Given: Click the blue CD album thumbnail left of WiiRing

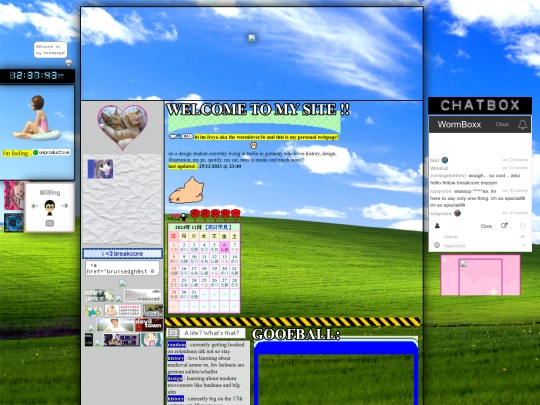Looking at the screenshot, I should [x=14, y=222].
